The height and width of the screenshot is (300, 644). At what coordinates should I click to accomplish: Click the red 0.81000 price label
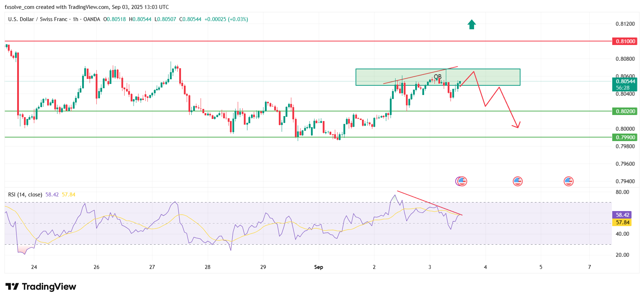pos(625,41)
